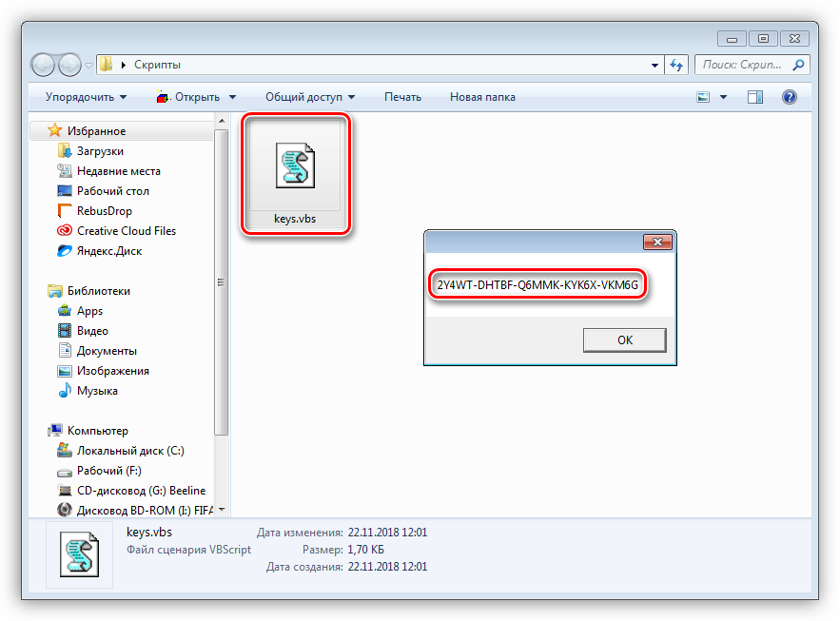Open the Общий доступ menu
This screenshot has width=840, height=621.
click(x=310, y=97)
